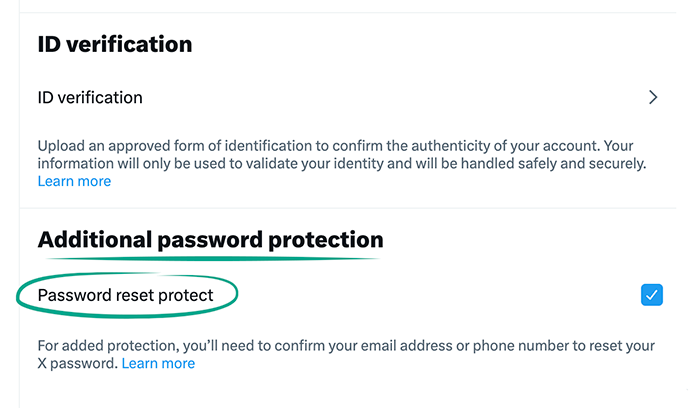The width and height of the screenshot is (700, 408).
Task: Click the 'Password reset protect' label text
Action: (125, 296)
